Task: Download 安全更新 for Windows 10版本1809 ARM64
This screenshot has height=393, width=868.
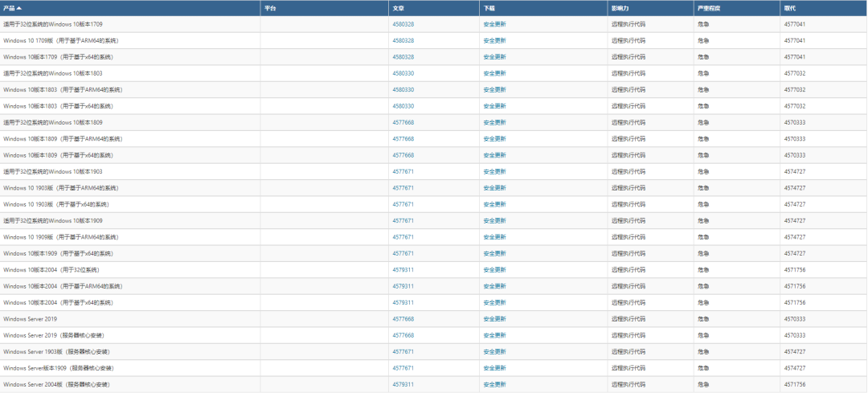Action: click(x=494, y=139)
